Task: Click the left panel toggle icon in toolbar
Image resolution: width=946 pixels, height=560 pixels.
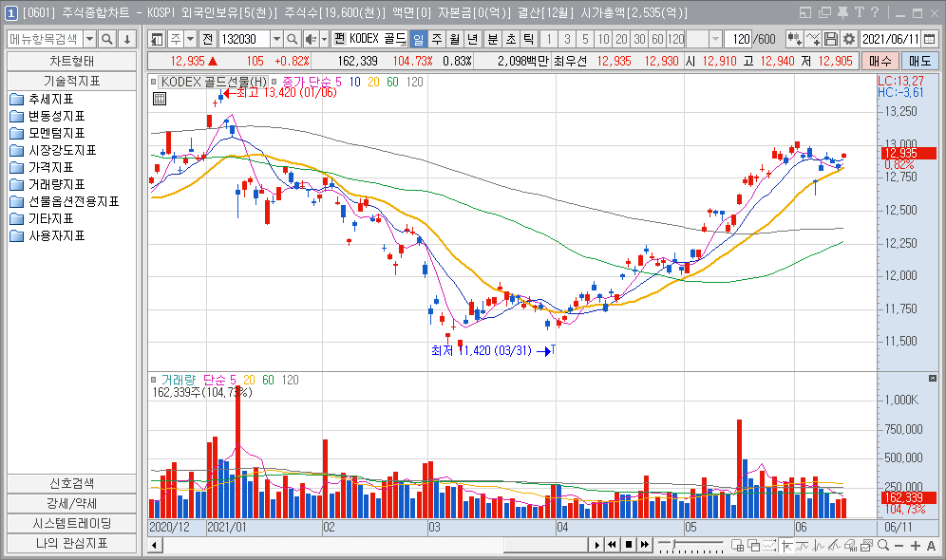Action: tap(157, 39)
